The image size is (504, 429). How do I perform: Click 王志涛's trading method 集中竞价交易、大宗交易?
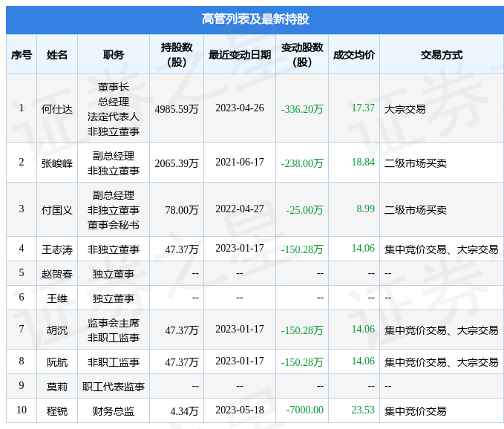click(442, 249)
